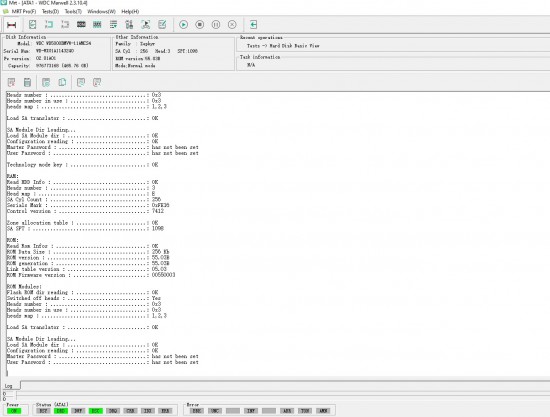550x417 pixels.
Task: Click the Mode: Normal mode text
Action: pyautogui.click(x=135, y=66)
